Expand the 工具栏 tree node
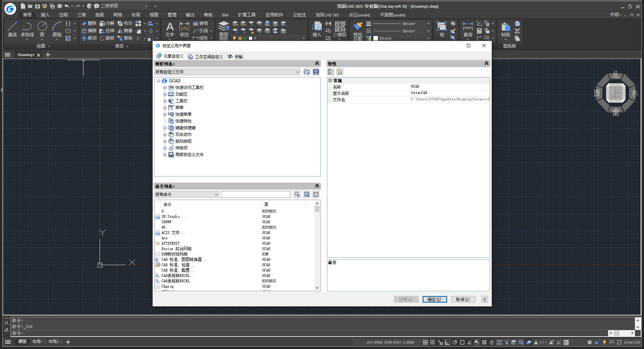The image size is (644, 349). click(165, 101)
